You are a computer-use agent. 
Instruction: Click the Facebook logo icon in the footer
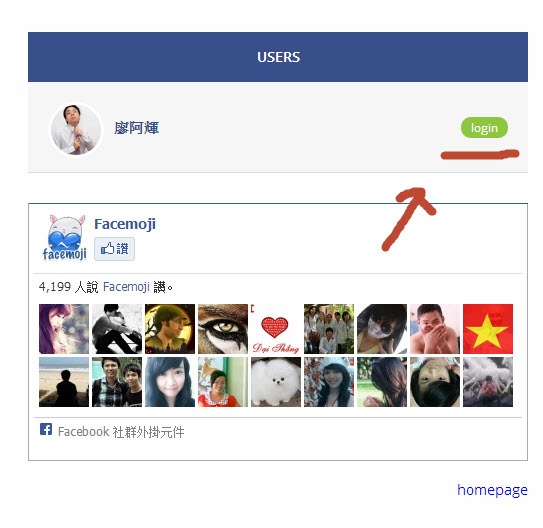click(46, 429)
